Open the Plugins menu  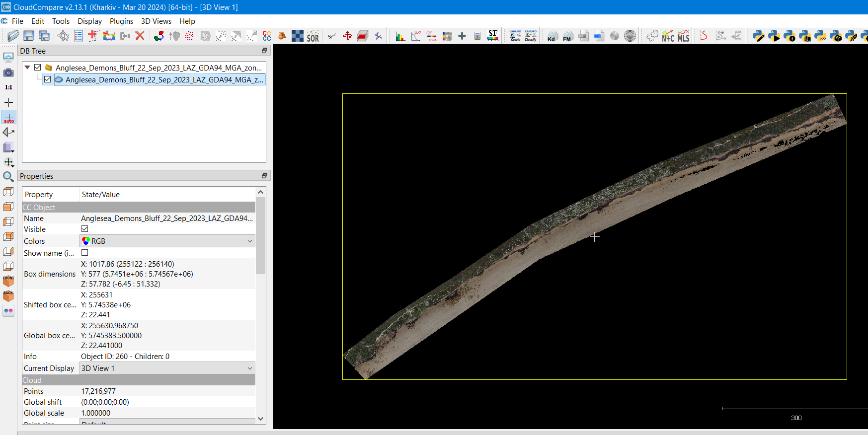(x=121, y=21)
